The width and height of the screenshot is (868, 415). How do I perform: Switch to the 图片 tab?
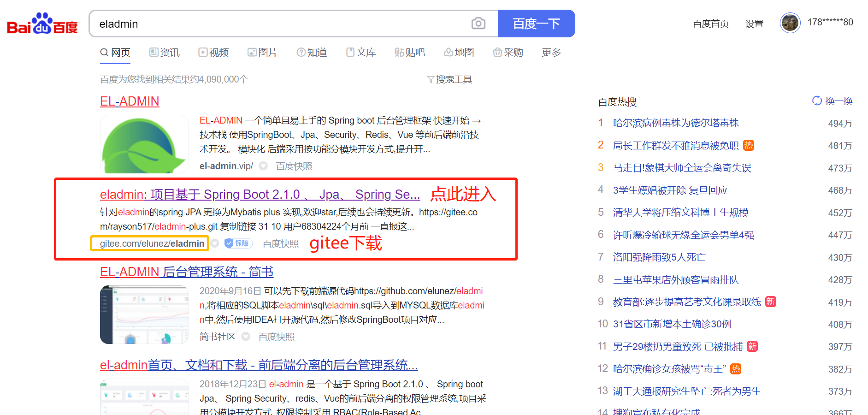tap(263, 53)
